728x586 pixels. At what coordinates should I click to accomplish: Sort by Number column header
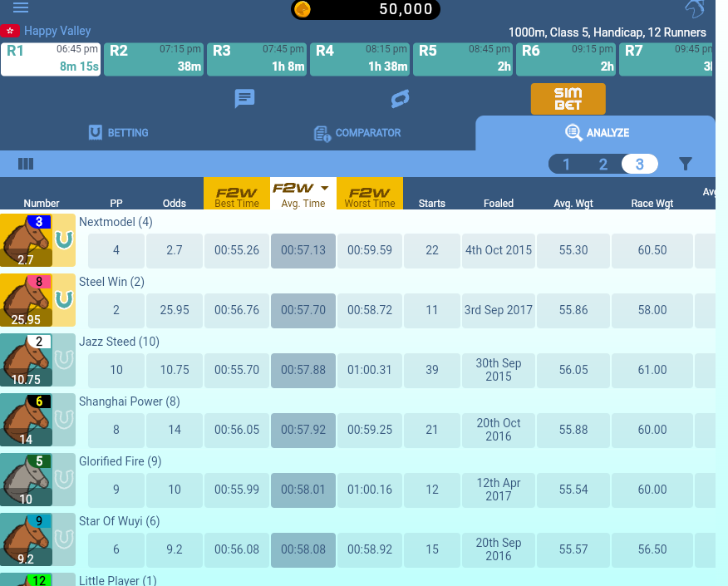pyautogui.click(x=42, y=204)
